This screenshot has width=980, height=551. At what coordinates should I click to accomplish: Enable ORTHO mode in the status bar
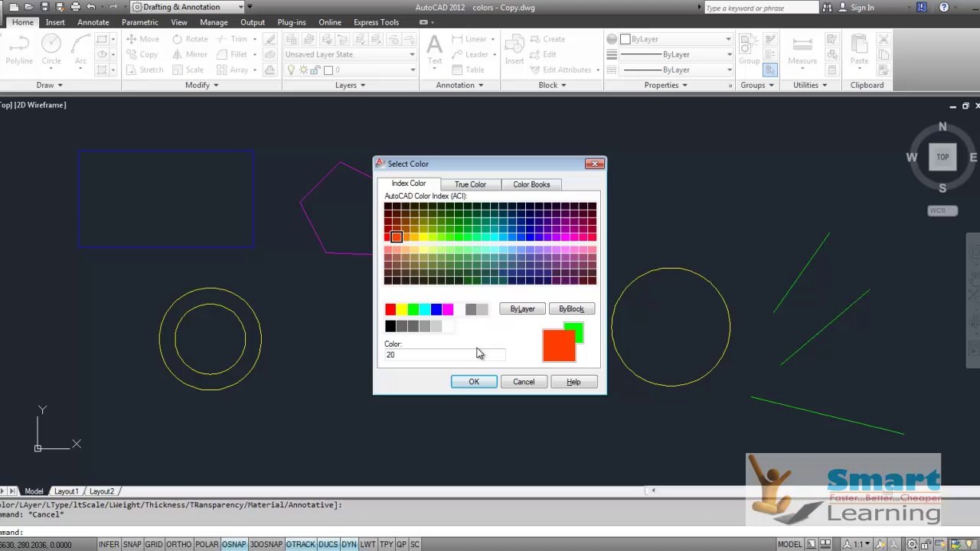[x=178, y=544]
